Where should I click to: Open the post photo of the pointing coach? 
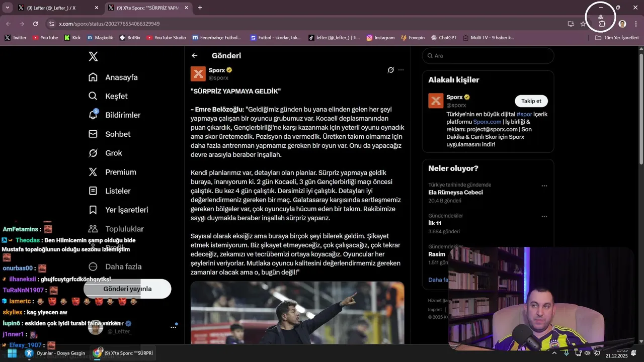297,312
